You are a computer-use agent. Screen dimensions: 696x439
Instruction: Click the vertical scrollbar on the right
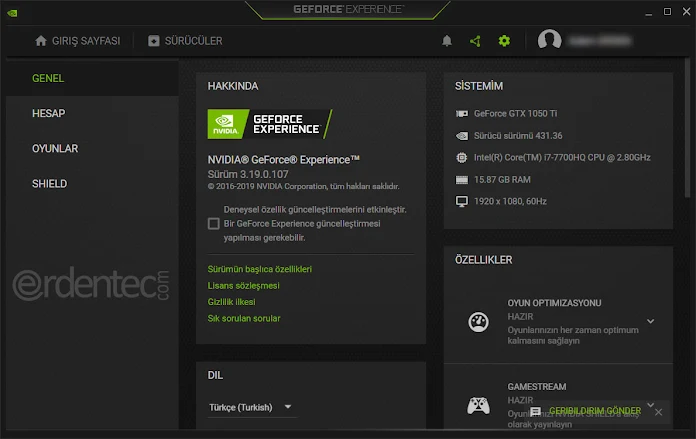tap(687, 129)
